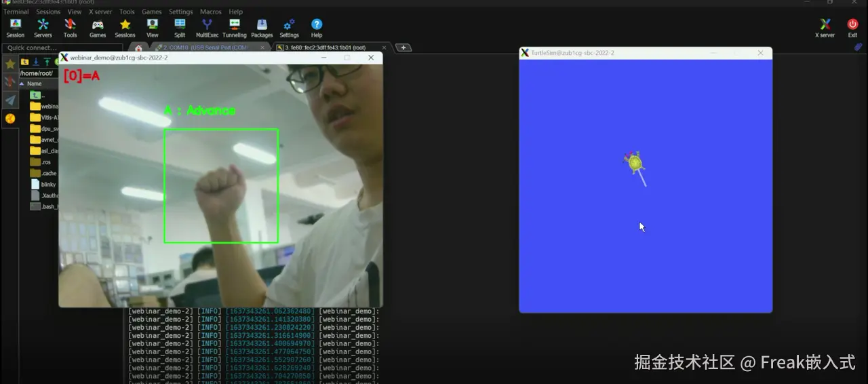Click the green upload arrow in file browser
868x384 pixels.
coord(46,62)
